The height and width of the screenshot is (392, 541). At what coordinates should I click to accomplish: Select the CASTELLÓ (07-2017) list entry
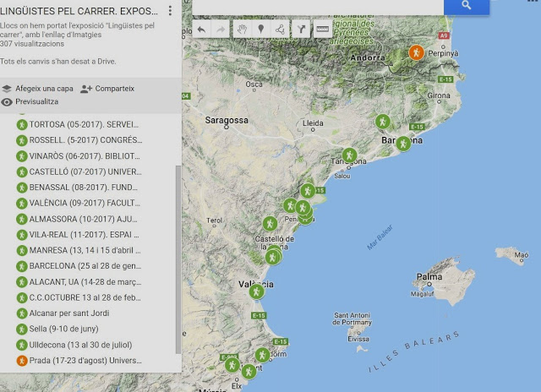(x=85, y=171)
